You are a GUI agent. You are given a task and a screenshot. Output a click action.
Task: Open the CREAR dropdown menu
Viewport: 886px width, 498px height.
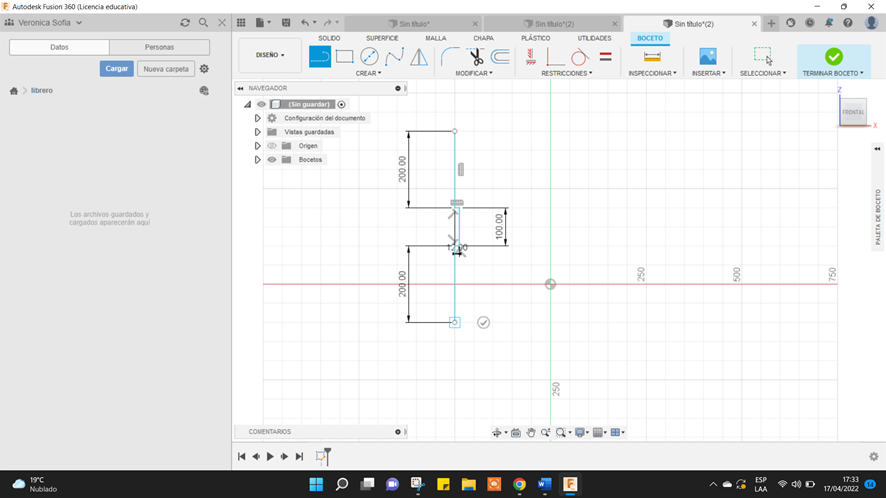pyautogui.click(x=368, y=73)
